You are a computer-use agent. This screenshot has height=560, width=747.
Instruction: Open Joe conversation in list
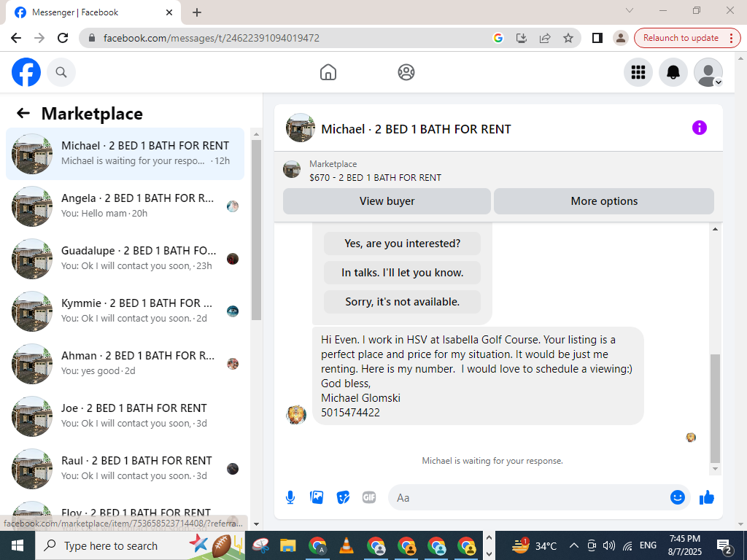(x=125, y=416)
